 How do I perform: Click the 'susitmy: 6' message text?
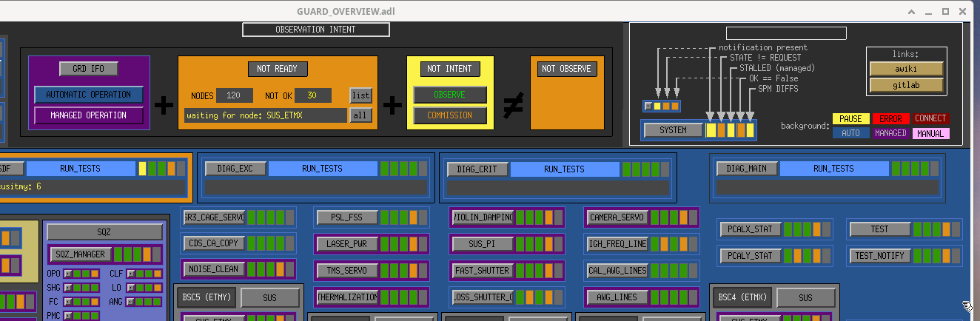click(21, 186)
